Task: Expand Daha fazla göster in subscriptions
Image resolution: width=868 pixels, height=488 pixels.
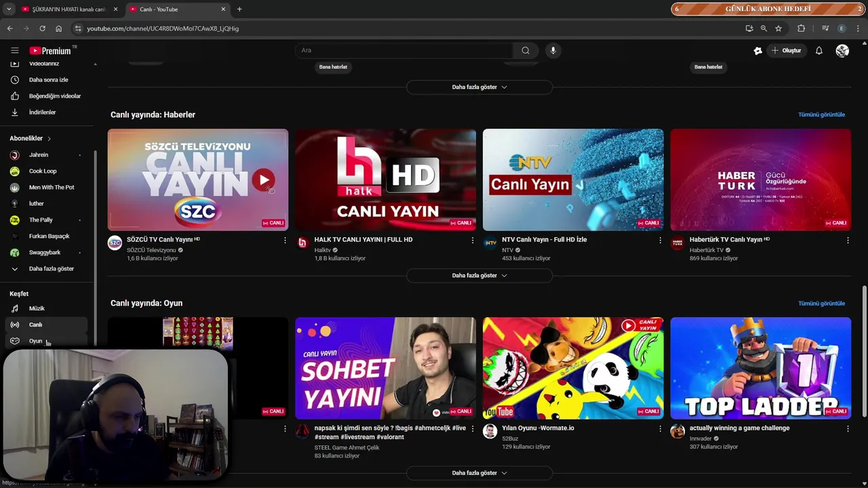Action: pos(47,269)
